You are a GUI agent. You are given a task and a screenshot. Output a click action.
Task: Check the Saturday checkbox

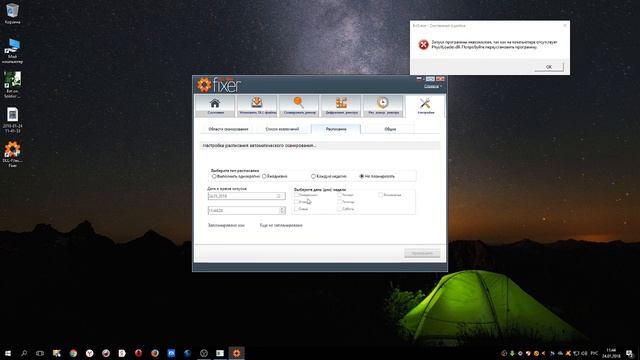(x=340, y=209)
